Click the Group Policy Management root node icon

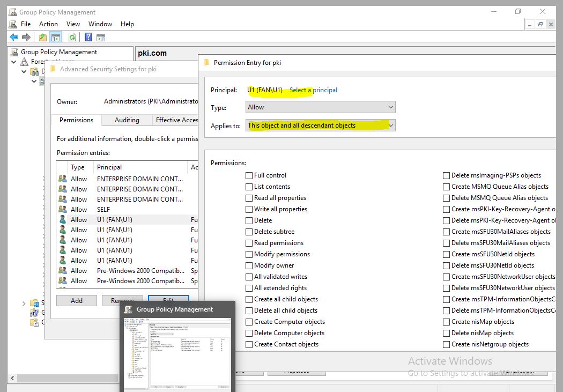click(x=14, y=52)
